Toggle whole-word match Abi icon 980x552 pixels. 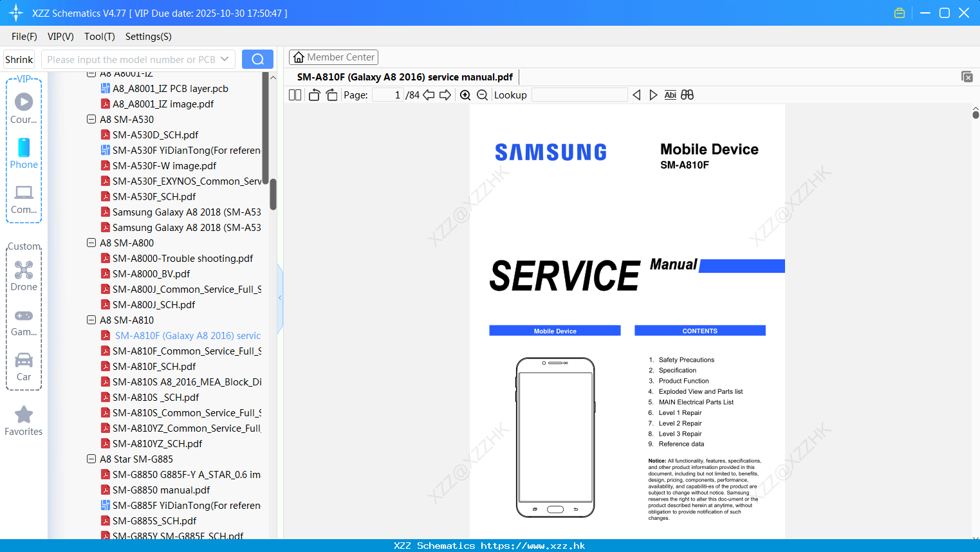pyautogui.click(x=670, y=95)
